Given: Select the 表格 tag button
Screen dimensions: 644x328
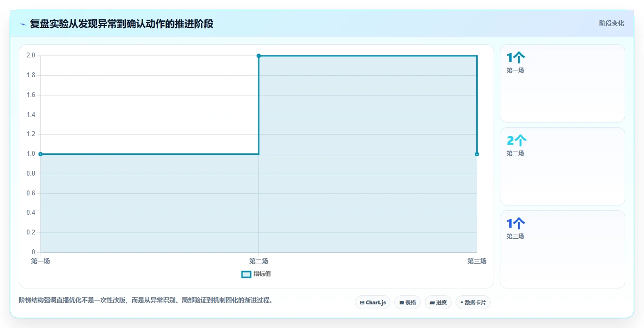Looking at the screenshot, I should [407, 302].
